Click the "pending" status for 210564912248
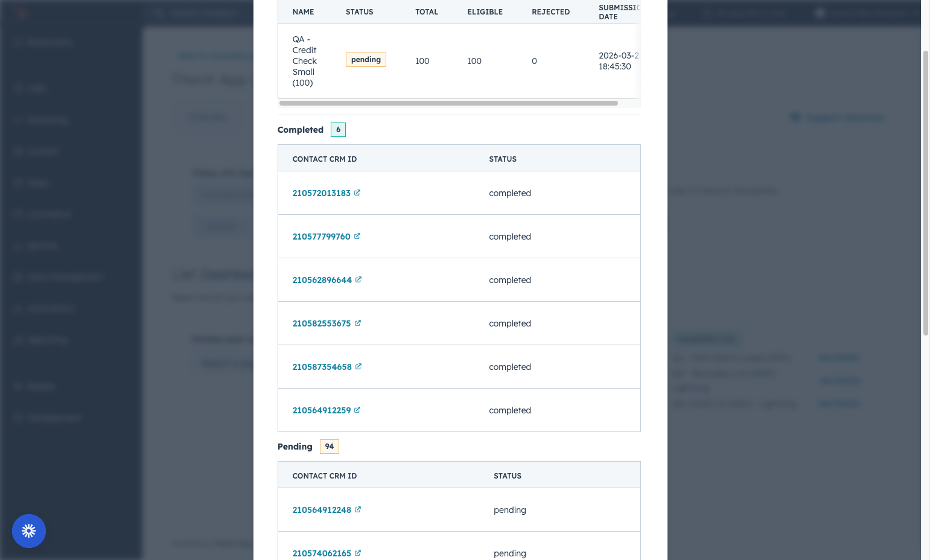 510,510
